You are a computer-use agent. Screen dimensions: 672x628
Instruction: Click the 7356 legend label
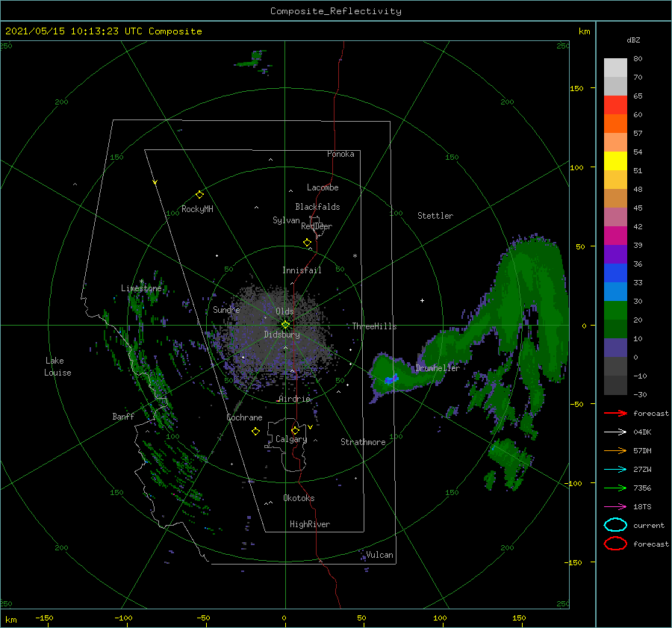click(x=642, y=488)
